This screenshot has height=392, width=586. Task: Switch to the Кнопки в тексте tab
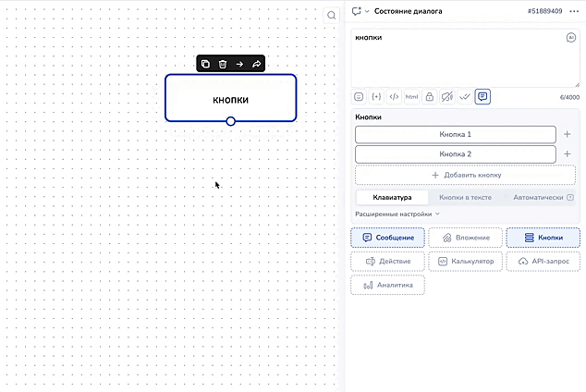[x=465, y=197]
